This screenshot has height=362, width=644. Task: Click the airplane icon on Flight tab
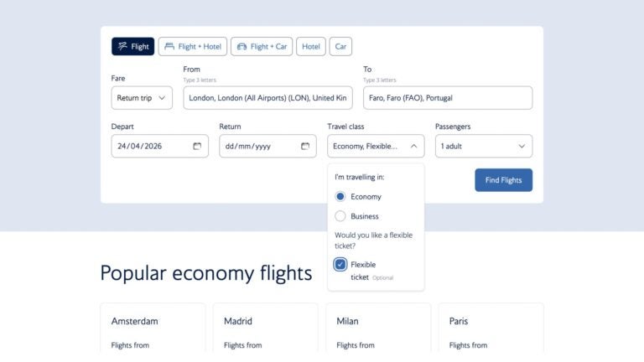pyautogui.click(x=122, y=47)
